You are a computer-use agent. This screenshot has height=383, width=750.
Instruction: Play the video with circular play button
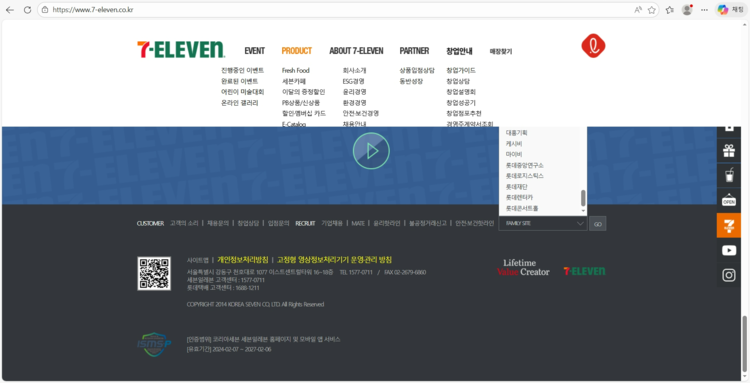pos(371,151)
